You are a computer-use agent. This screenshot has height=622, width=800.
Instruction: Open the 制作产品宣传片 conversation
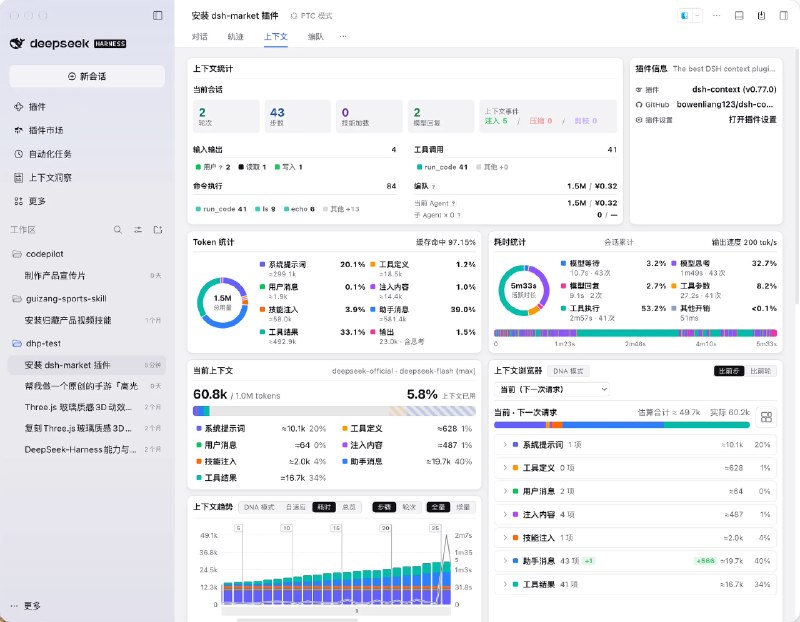[x=87, y=276]
